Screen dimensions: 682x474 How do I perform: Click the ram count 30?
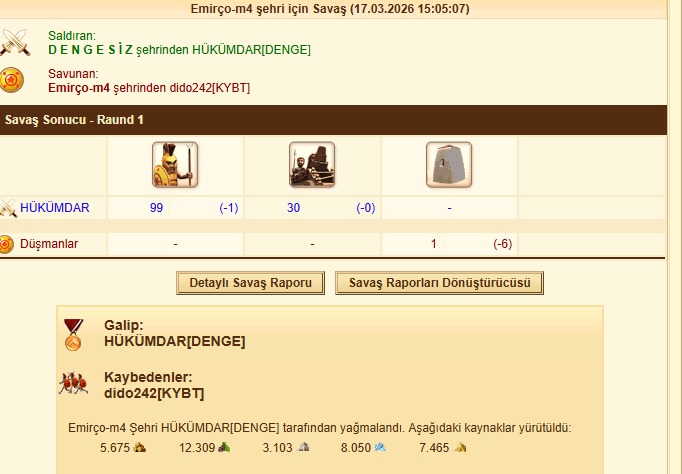pos(294,208)
